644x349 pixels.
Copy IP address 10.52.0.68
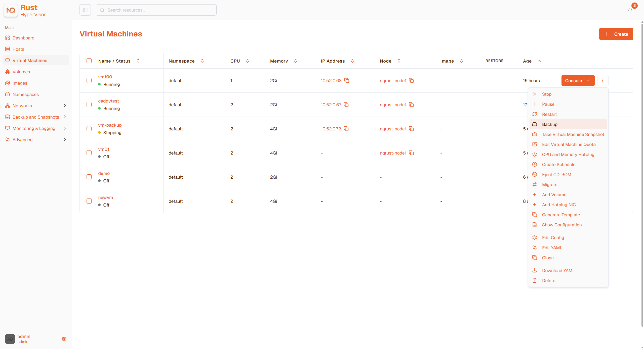click(347, 81)
